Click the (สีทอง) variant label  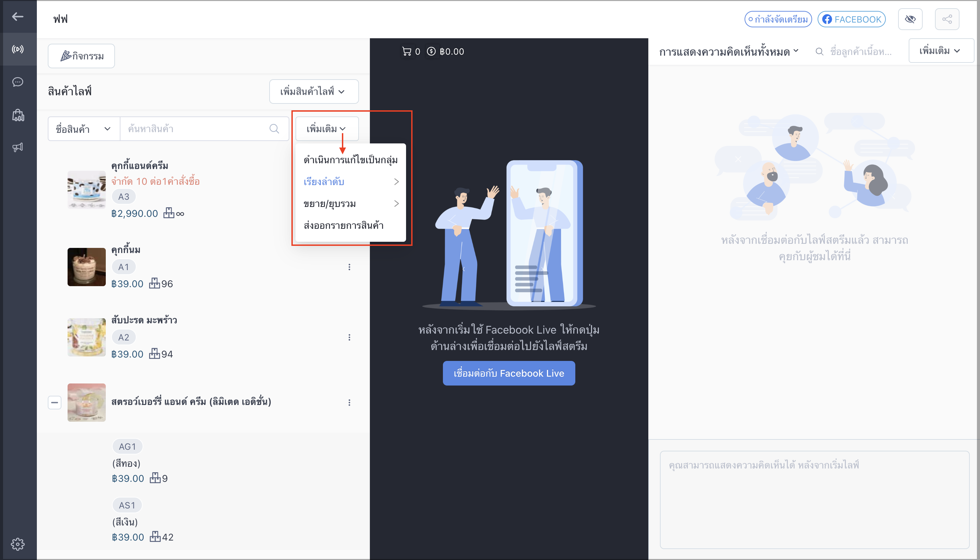click(126, 463)
